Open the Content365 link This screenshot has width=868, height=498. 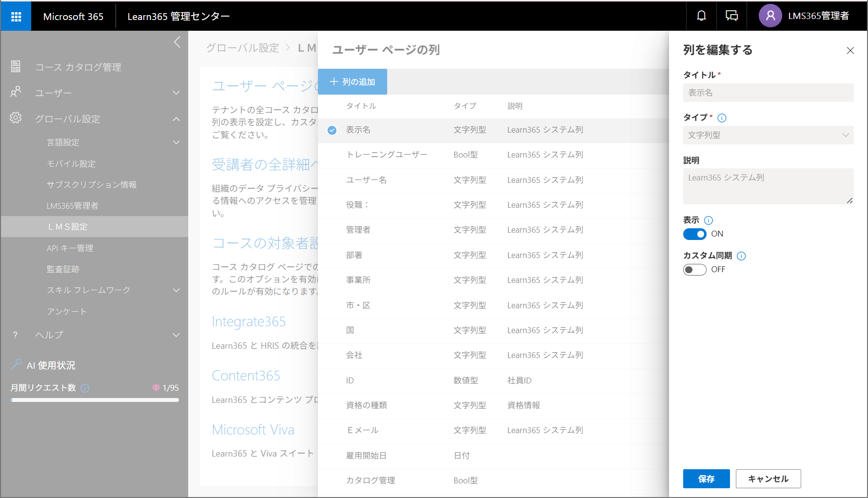click(x=246, y=376)
